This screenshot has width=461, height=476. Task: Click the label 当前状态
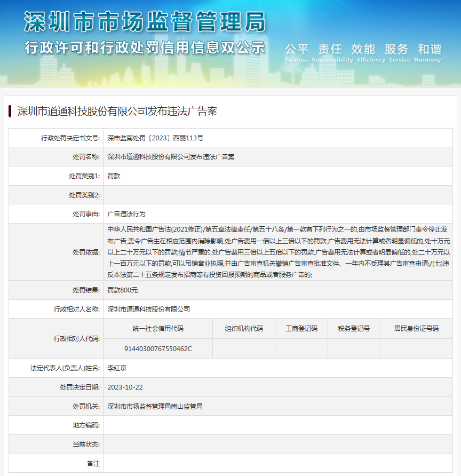[x=86, y=445]
